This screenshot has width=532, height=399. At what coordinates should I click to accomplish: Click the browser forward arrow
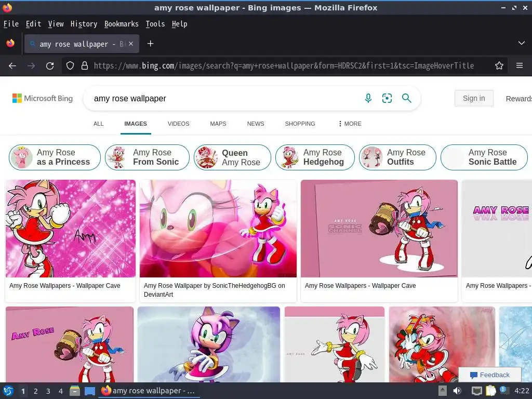click(x=31, y=66)
